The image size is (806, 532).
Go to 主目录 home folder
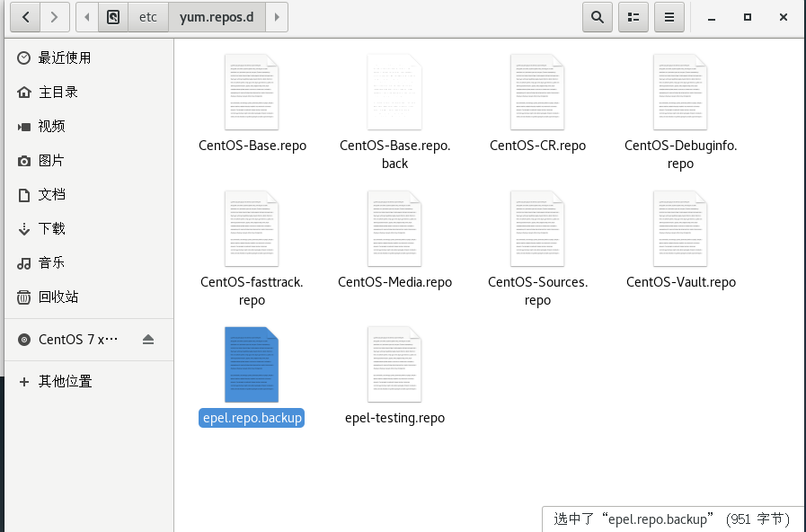(89, 92)
